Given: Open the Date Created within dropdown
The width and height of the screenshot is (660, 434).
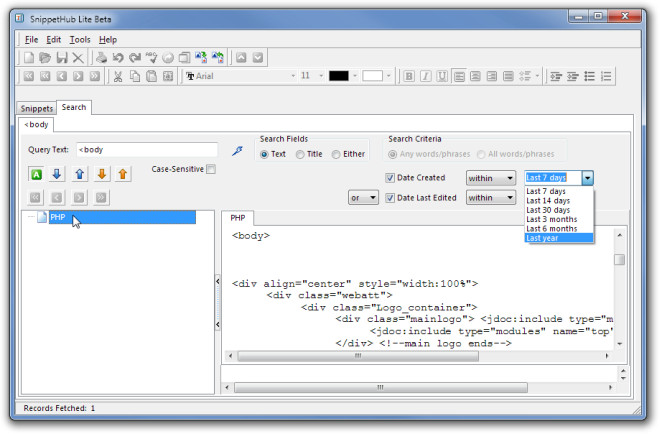Looking at the screenshot, I should (x=491, y=178).
